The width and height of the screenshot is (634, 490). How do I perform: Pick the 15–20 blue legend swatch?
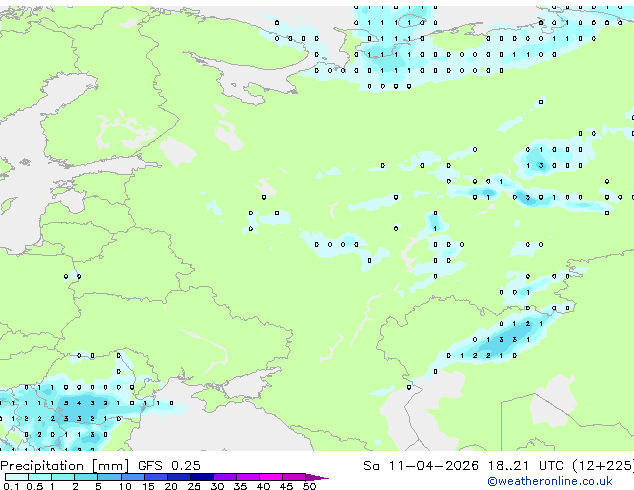(156, 477)
